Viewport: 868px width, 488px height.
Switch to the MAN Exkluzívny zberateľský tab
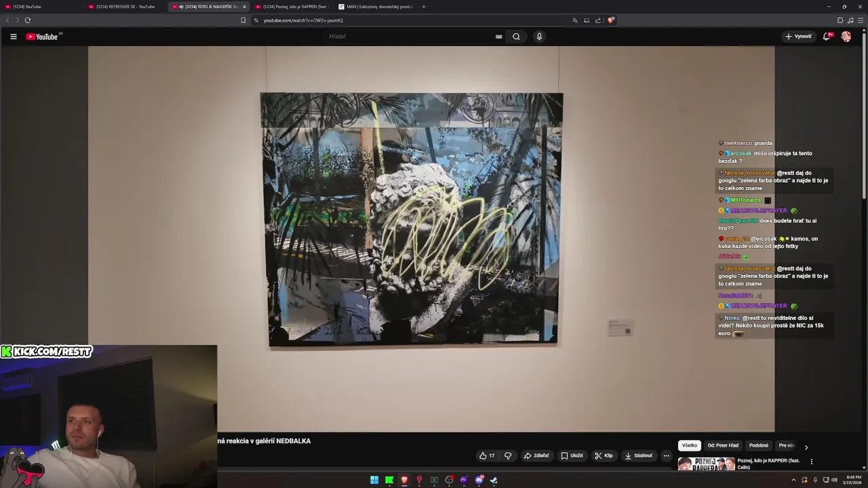click(x=375, y=7)
